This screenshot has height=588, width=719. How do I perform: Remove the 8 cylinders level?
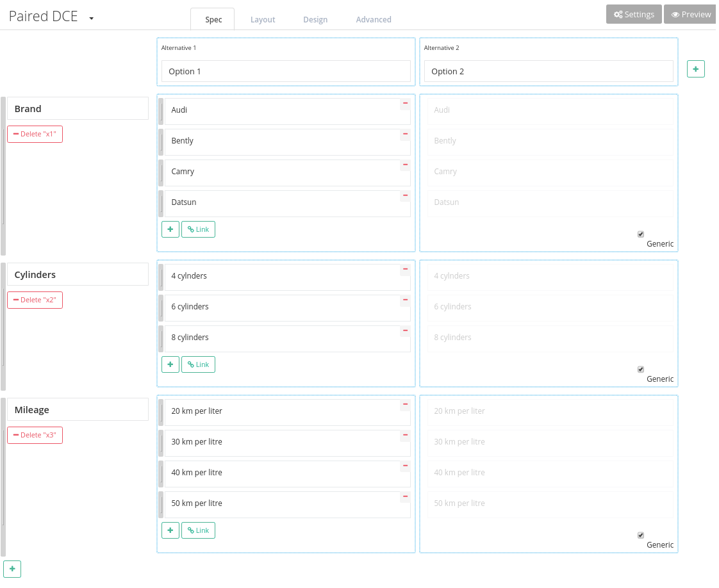point(405,331)
